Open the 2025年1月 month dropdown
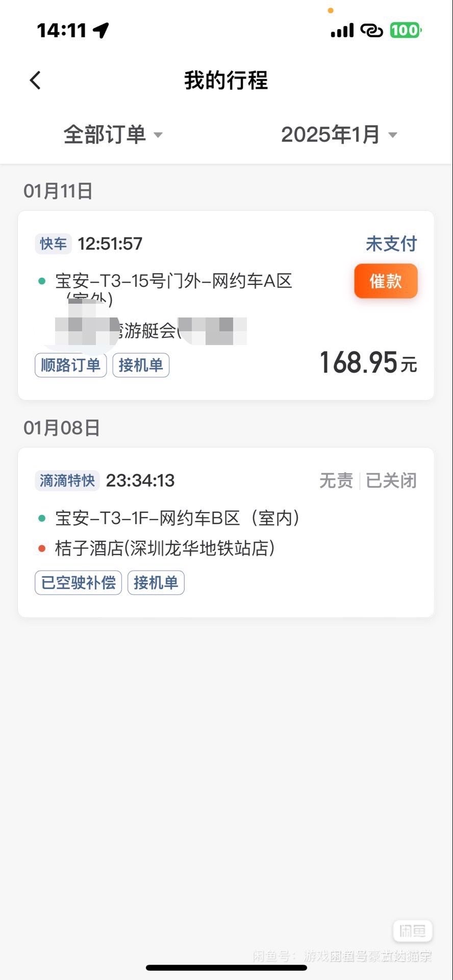The image size is (453, 980). click(x=339, y=135)
